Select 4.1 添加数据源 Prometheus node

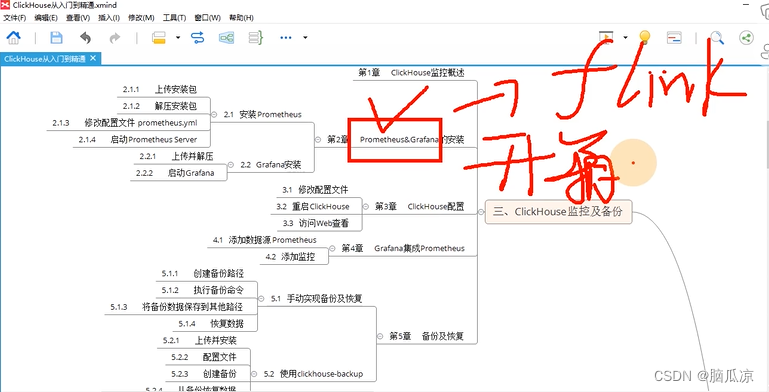[265, 240]
